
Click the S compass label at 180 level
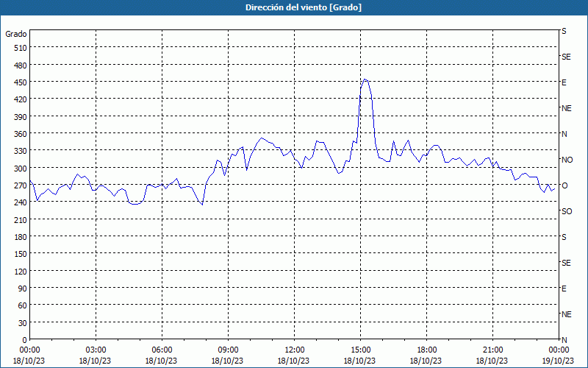[564, 237]
